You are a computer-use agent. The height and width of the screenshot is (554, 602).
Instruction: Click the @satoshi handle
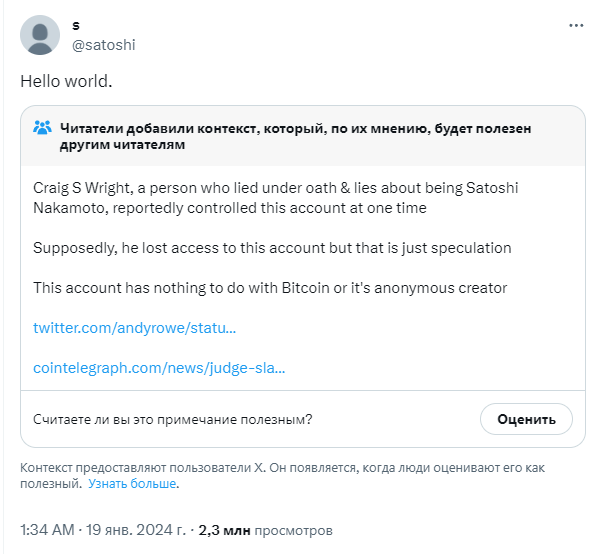(x=104, y=45)
